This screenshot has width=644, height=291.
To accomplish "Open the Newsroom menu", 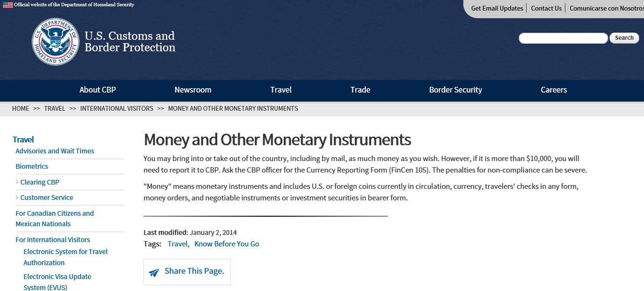I will pos(193,90).
